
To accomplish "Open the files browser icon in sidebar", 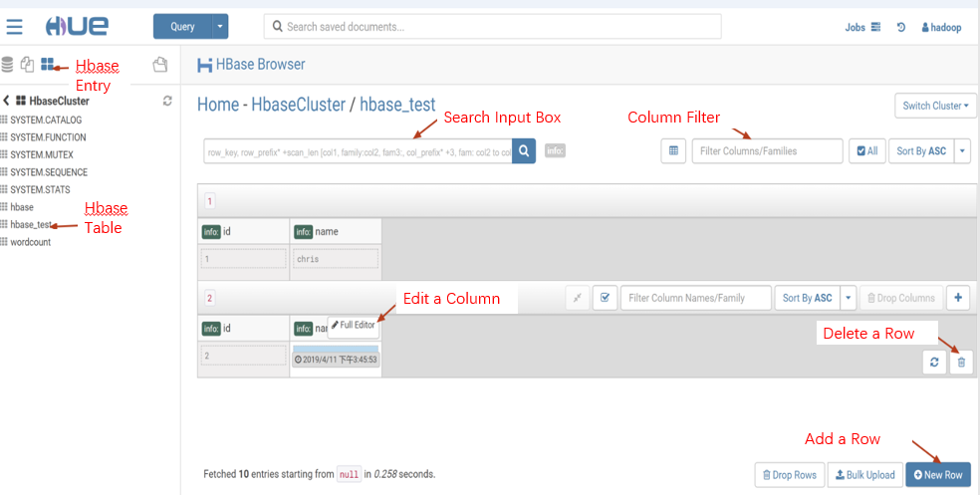I will pyautogui.click(x=160, y=64).
